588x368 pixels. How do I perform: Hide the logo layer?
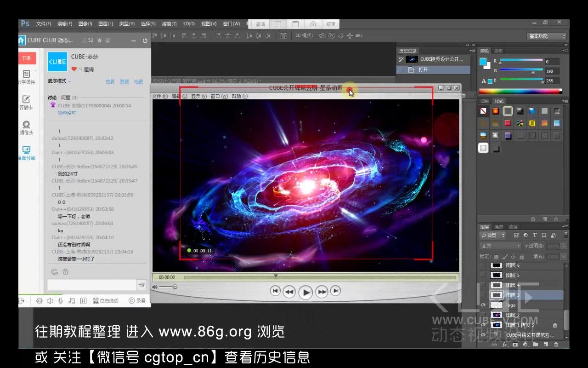click(x=483, y=305)
